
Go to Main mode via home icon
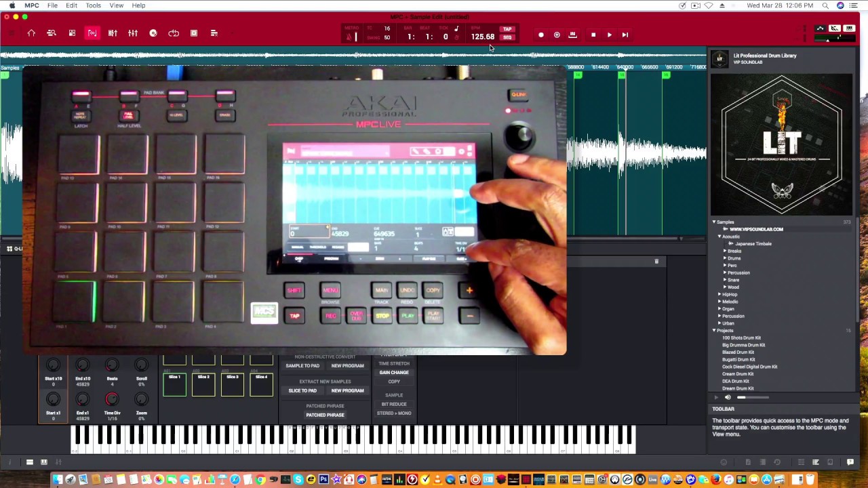[31, 33]
